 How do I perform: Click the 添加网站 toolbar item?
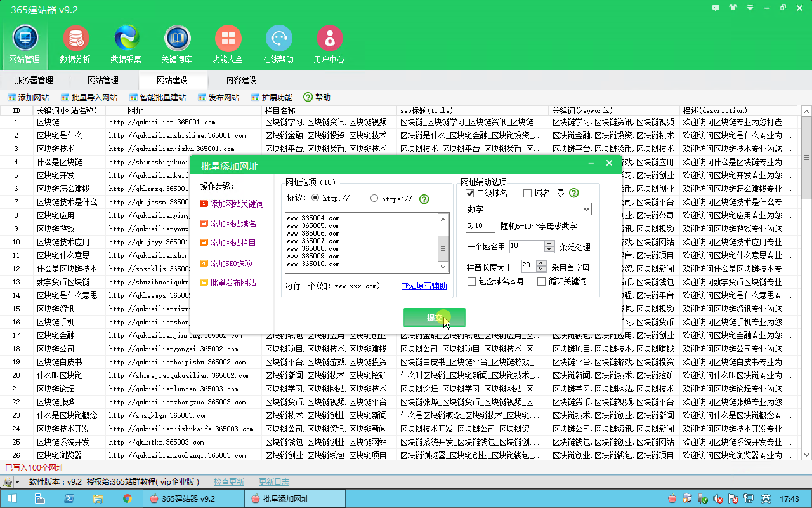point(28,98)
